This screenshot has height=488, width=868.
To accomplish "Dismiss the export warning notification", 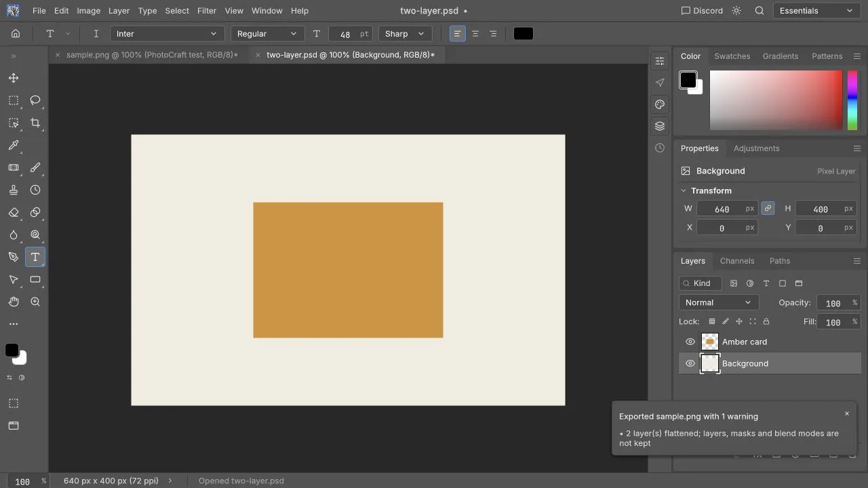I will [846, 413].
